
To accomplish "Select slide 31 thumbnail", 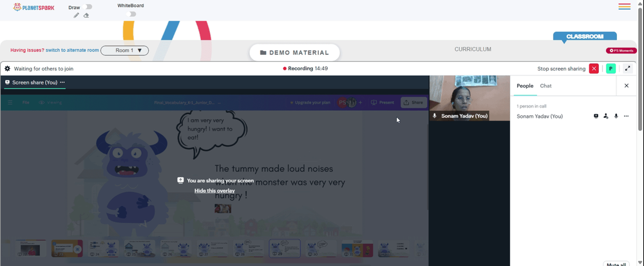I will 357,249.
